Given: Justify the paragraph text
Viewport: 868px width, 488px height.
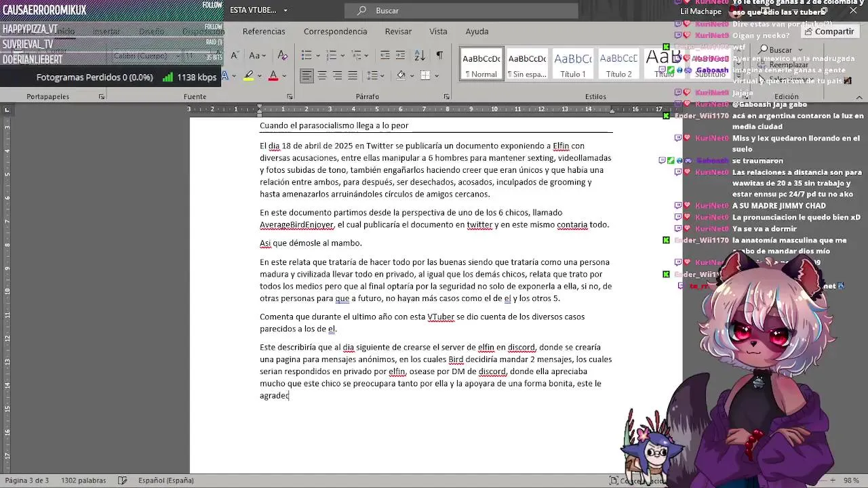Looking at the screenshot, I should [x=353, y=75].
